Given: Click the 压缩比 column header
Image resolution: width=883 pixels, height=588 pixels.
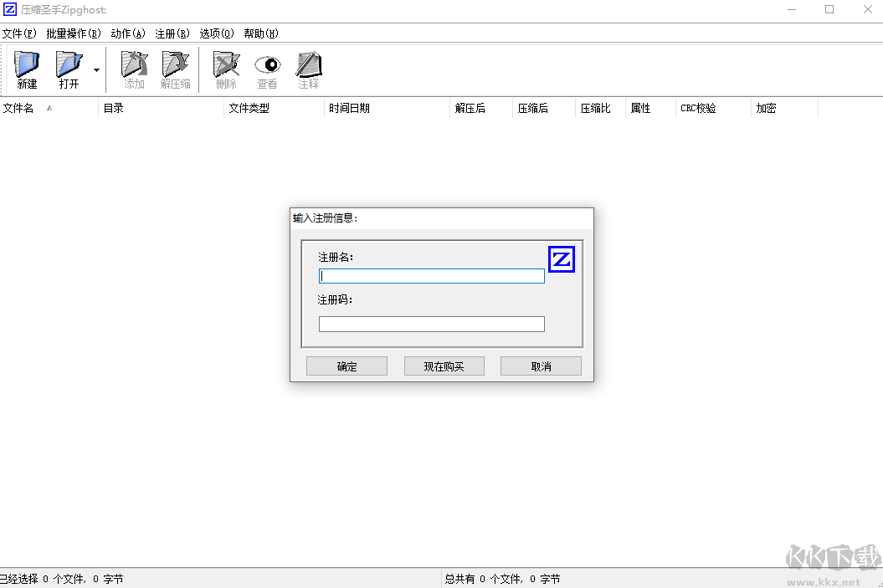Looking at the screenshot, I should [x=596, y=108].
